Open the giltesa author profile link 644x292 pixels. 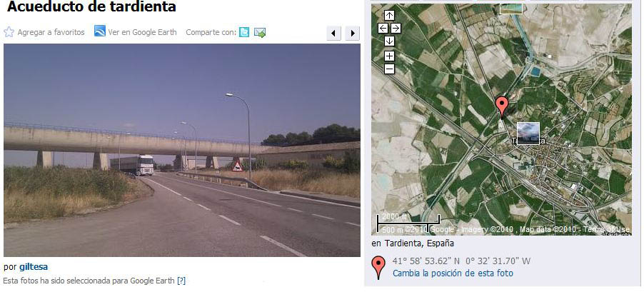34,267
